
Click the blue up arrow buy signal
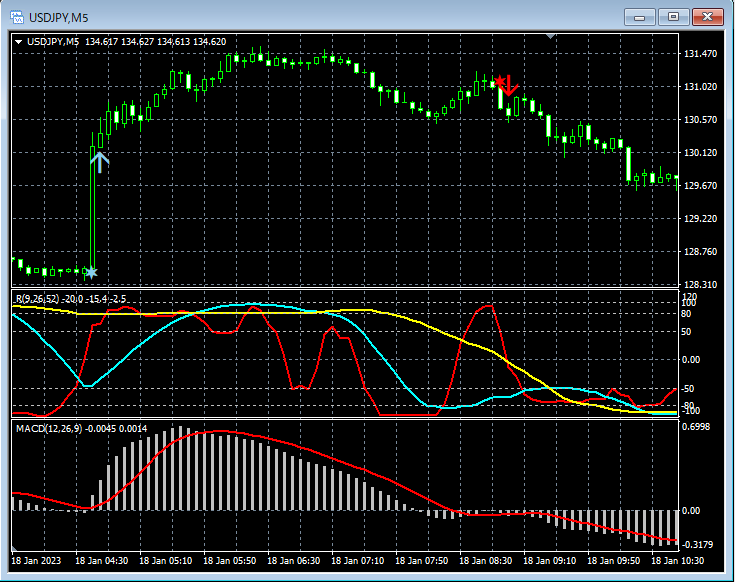[x=99, y=162]
